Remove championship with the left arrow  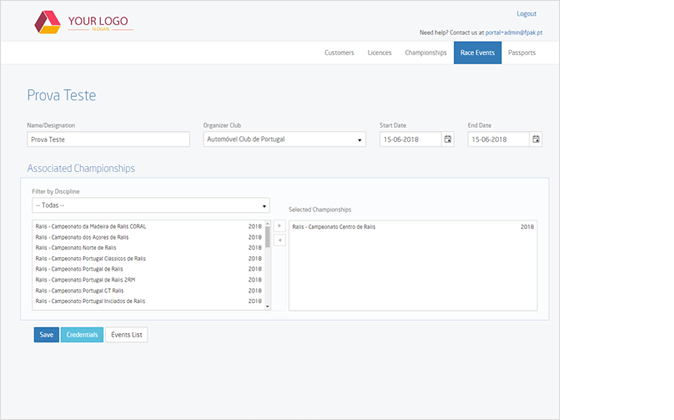279,240
